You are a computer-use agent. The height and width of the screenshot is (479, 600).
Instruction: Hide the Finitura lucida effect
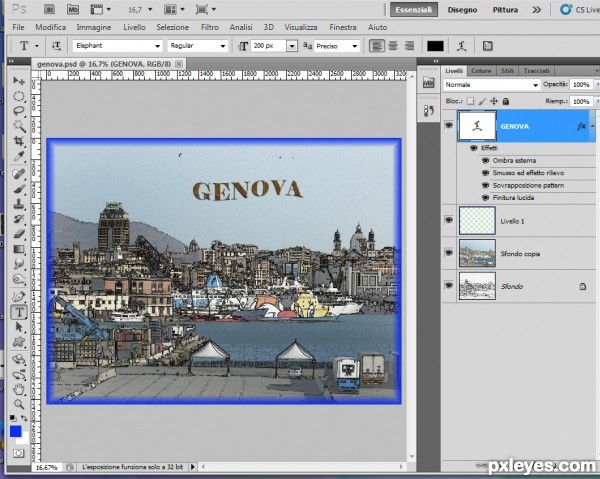pos(485,198)
